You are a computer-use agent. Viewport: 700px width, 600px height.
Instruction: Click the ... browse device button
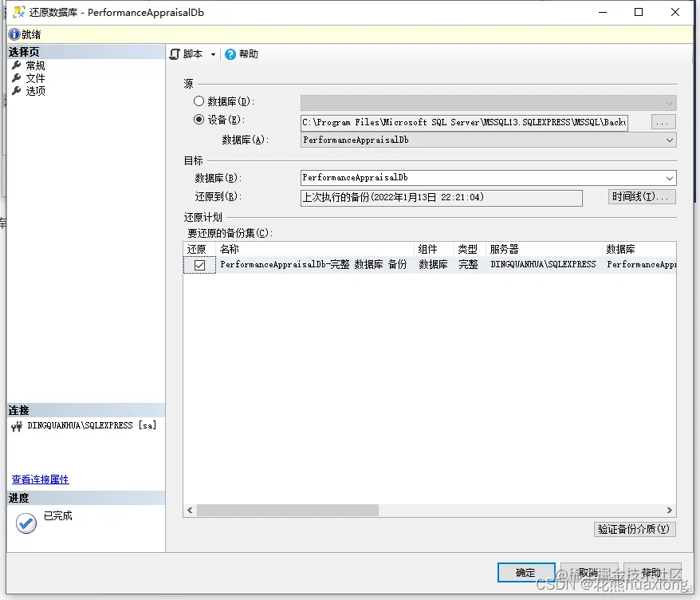(663, 122)
